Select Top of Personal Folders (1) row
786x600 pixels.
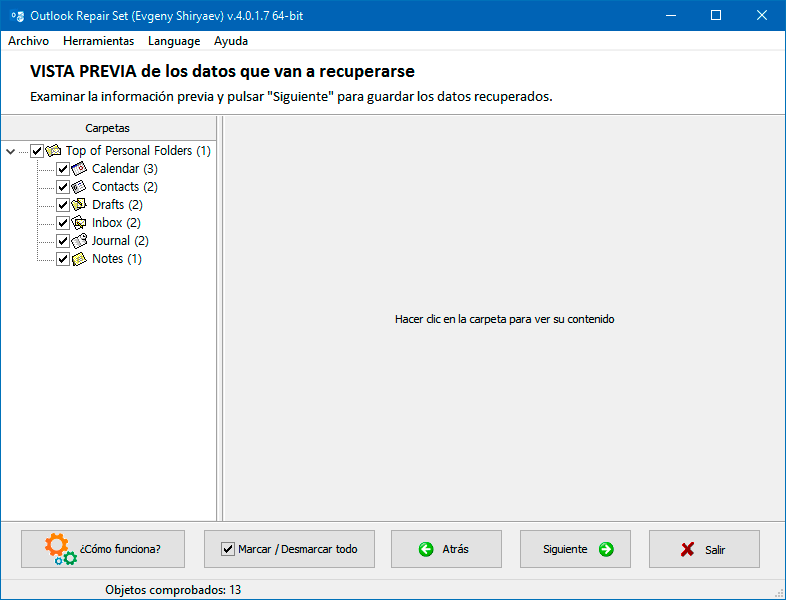coord(138,151)
